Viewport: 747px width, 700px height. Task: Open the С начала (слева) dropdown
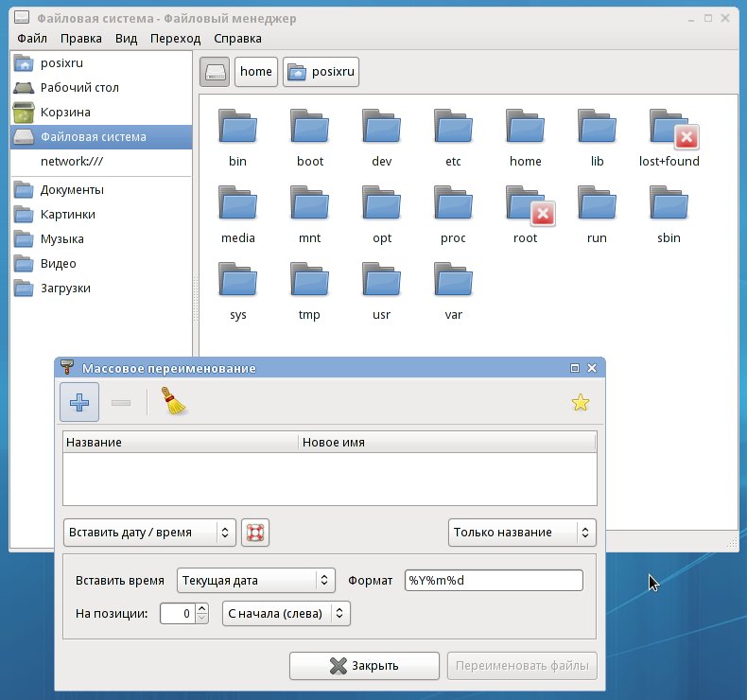[x=287, y=613]
